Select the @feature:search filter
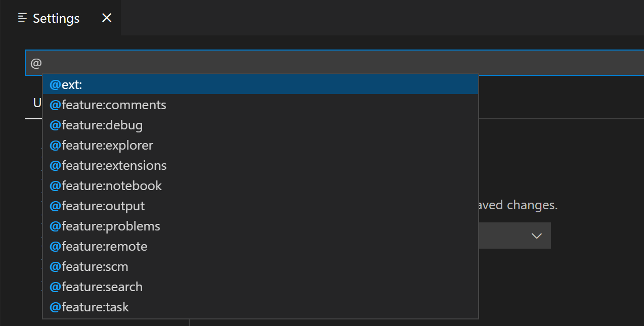 [x=96, y=287]
